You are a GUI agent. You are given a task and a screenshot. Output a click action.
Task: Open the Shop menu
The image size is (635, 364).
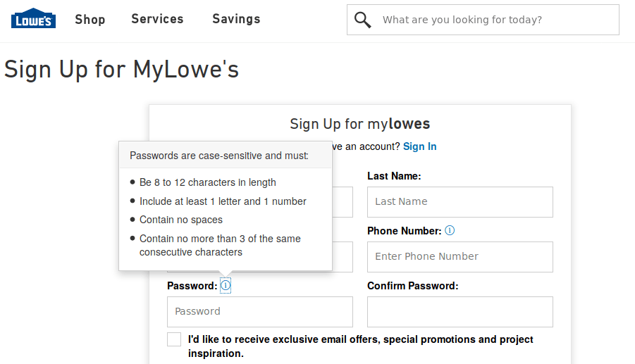coord(90,19)
